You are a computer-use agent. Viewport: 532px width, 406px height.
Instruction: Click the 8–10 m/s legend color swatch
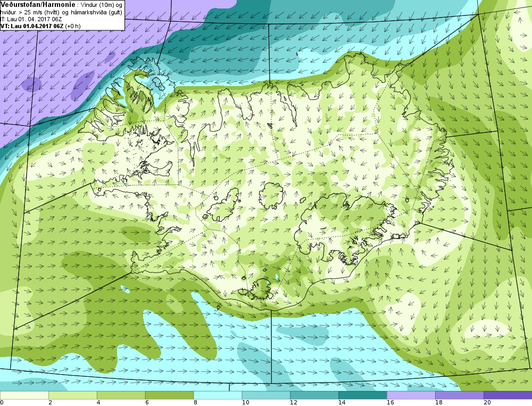[x=218, y=395]
